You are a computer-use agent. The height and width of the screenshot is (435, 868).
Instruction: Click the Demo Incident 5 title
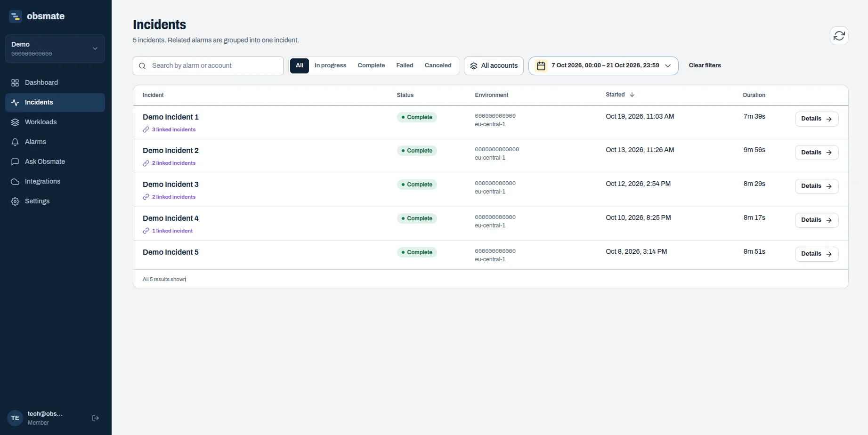[170, 252]
